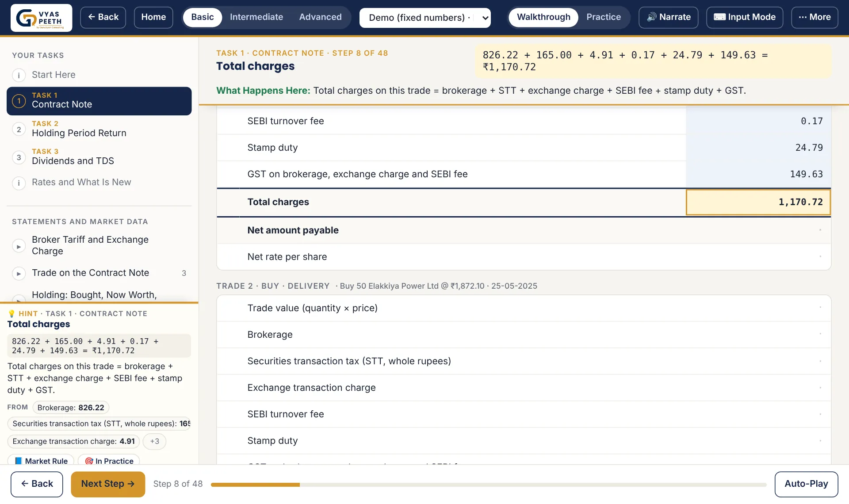Open Task 2 Holding Period Return
The height and width of the screenshot is (504, 849).
click(x=99, y=129)
